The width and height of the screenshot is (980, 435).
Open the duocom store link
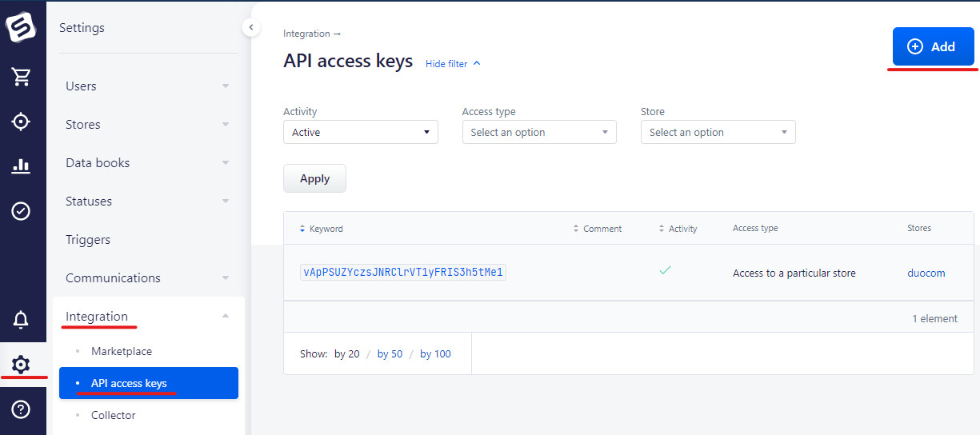pyautogui.click(x=926, y=273)
